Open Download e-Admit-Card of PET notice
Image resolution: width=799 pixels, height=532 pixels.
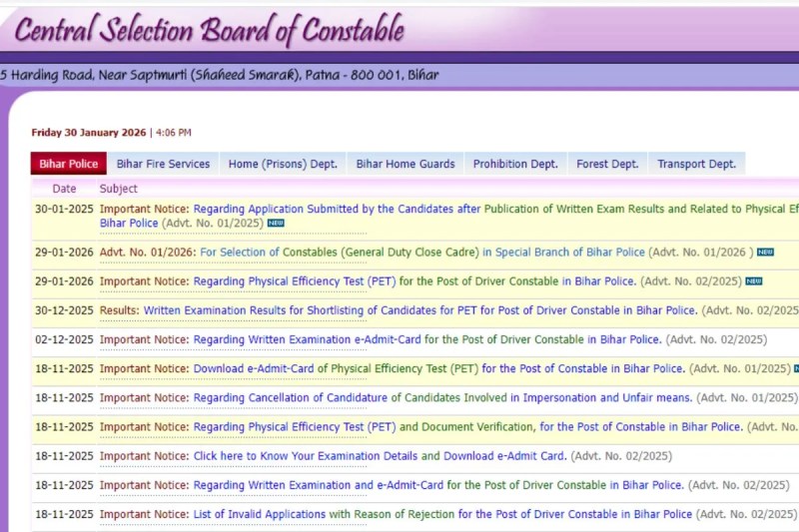click(439, 368)
